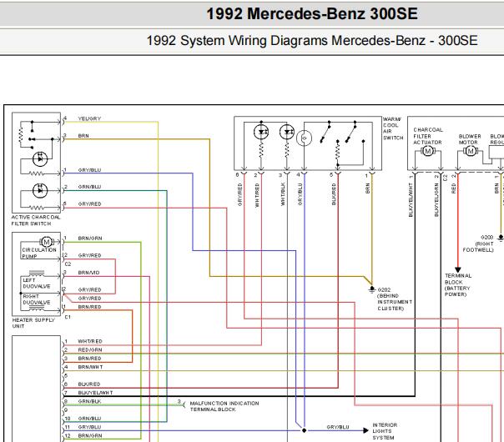Click the 'GRN/BLK' wire label
The width and height of the screenshot is (504, 442).
click(x=89, y=401)
